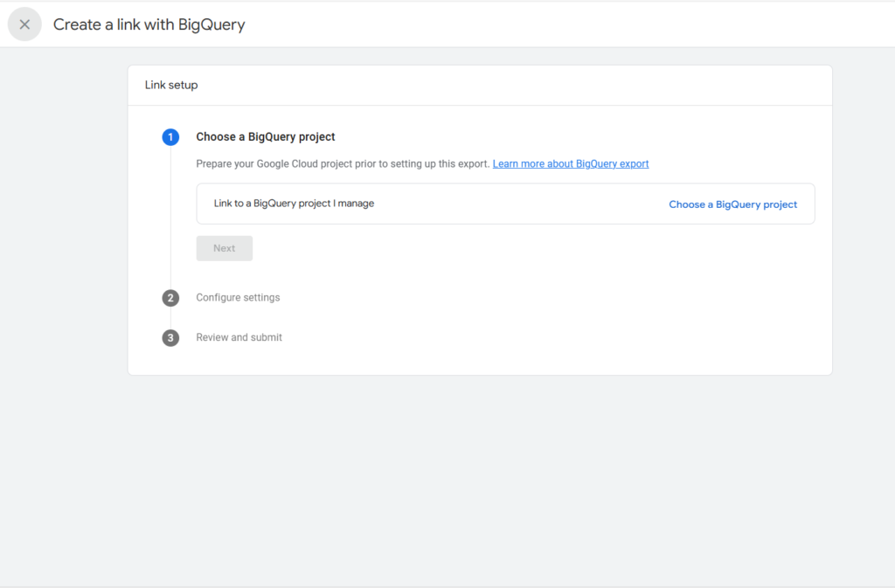Viewport: 895px width, 588px height.
Task: Click the Link setup card title
Action: coord(171,85)
